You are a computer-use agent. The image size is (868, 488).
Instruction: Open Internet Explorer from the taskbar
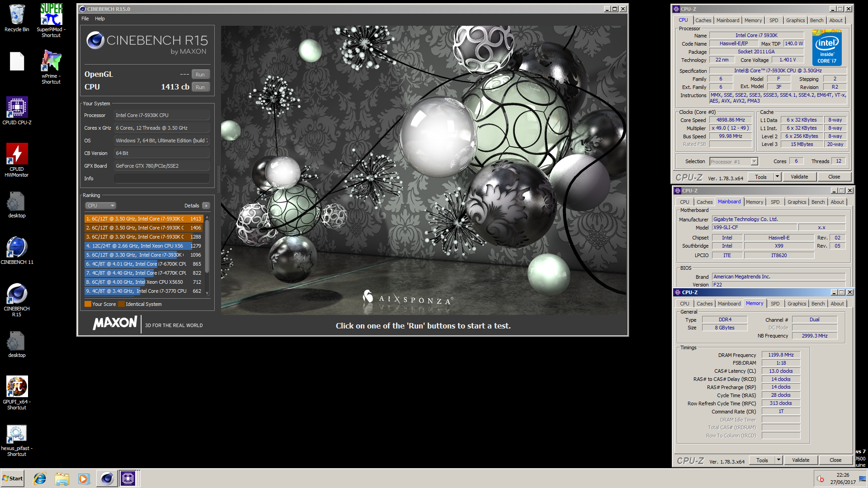(x=40, y=479)
